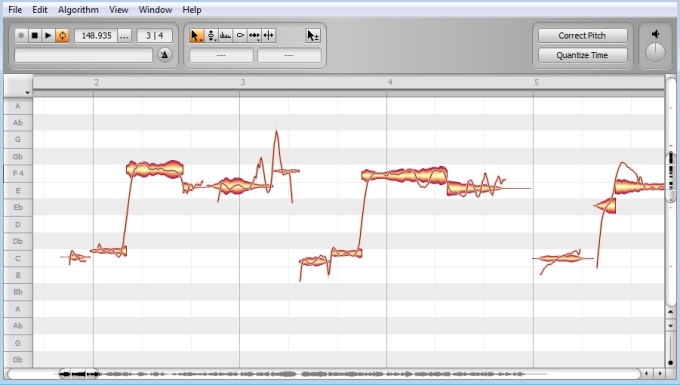This screenshot has height=385, width=680.
Task: Select the Timing tool
Action: click(254, 36)
